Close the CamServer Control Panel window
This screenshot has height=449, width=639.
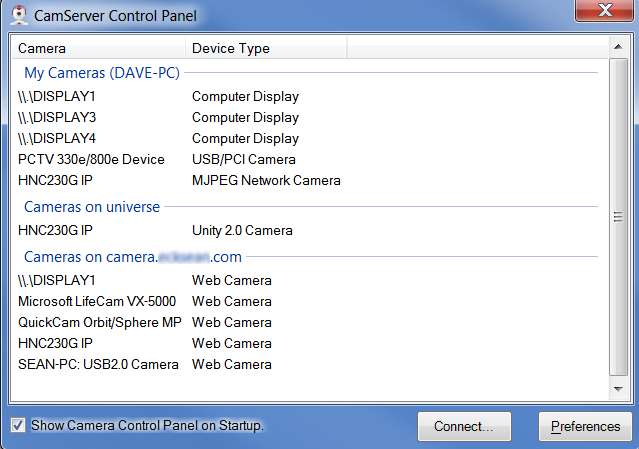click(603, 13)
